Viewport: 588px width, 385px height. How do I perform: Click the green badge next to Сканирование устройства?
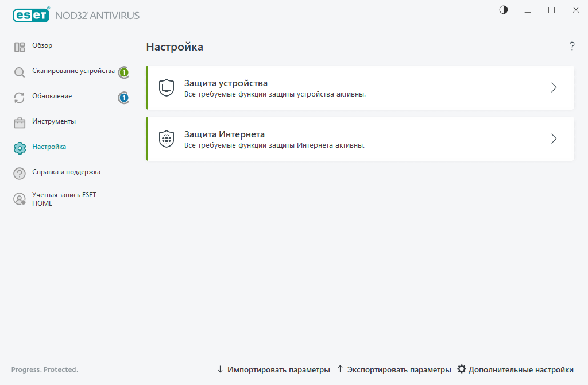tap(124, 72)
